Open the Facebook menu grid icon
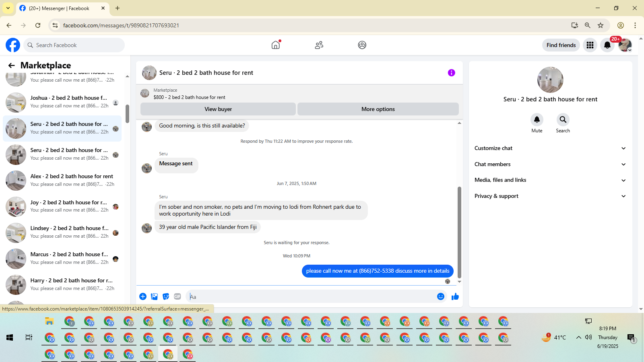Image resolution: width=644 pixels, height=362 pixels. [590, 45]
